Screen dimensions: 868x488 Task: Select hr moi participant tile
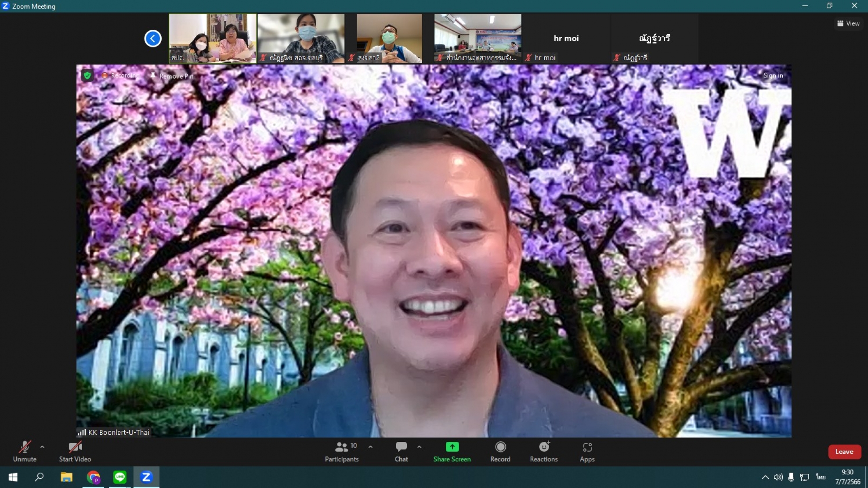pos(566,38)
